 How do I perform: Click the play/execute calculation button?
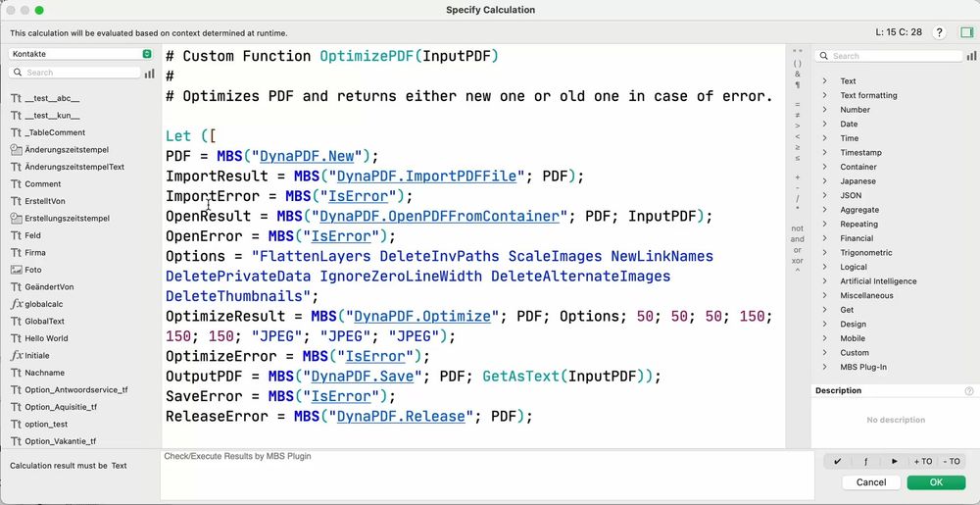(895, 461)
